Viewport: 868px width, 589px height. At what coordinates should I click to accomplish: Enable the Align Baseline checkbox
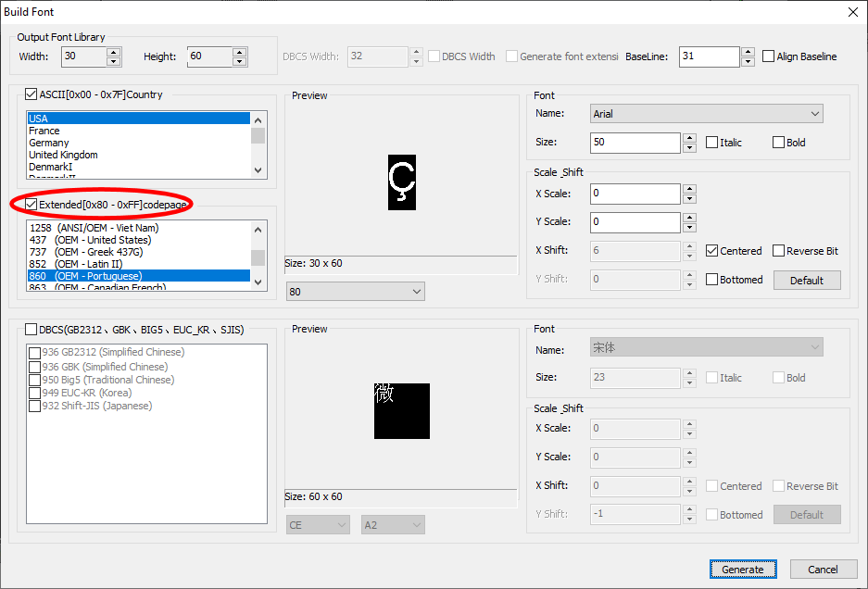click(769, 56)
